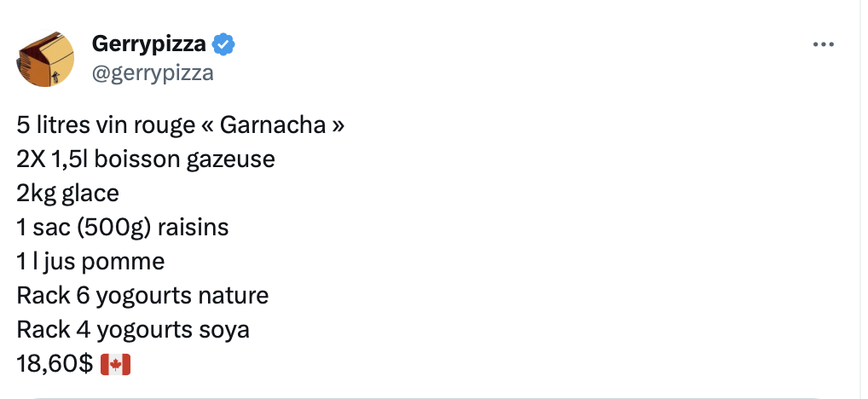Open Gerrypizza's cardboard box profile picture

46,59
